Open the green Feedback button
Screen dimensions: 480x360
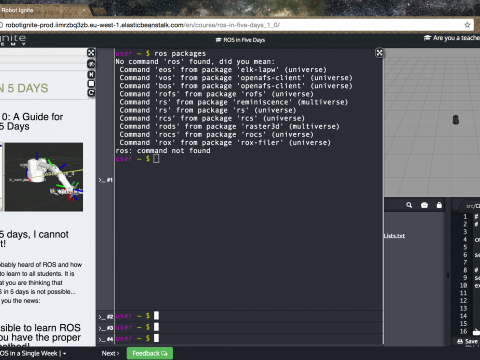click(150, 353)
